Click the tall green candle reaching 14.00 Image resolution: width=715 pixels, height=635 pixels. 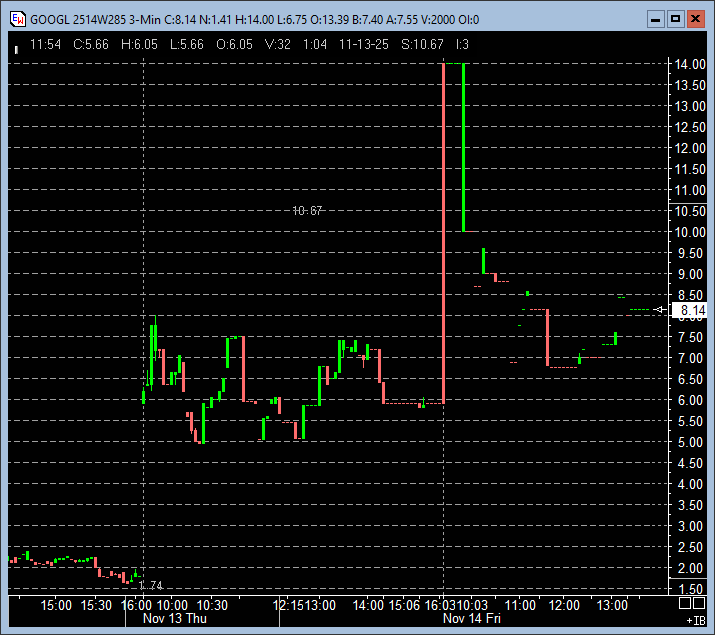(x=463, y=147)
